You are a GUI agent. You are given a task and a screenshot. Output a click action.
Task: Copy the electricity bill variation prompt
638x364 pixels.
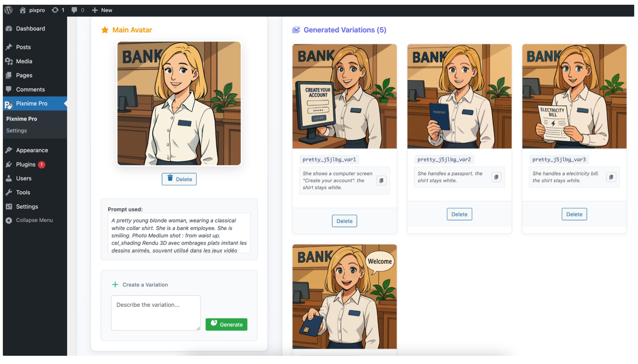click(x=611, y=177)
